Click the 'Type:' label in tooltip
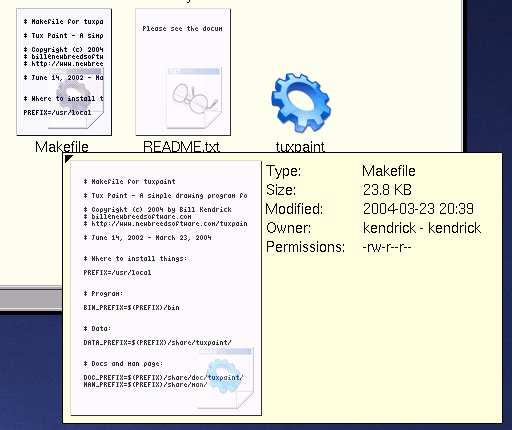This screenshot has width=512, height=430. 283,171
